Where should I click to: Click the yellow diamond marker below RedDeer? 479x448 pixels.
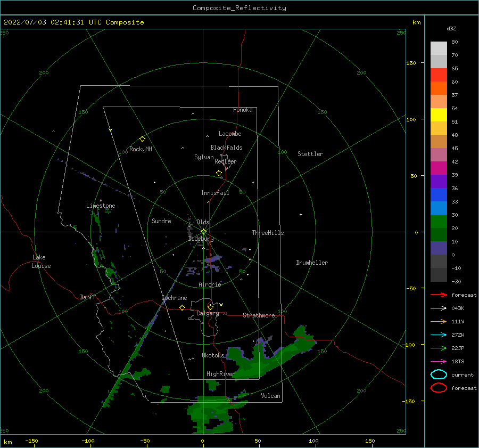(219, 173)
